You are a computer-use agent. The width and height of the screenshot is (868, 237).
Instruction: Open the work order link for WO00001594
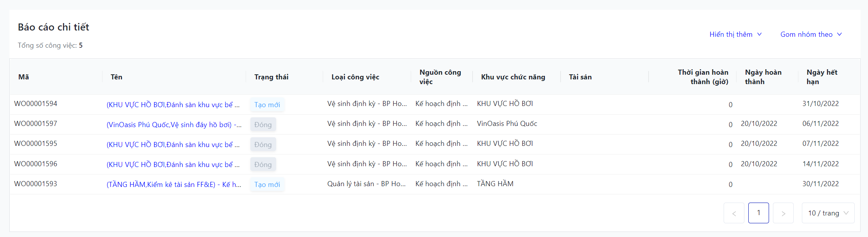173,105
